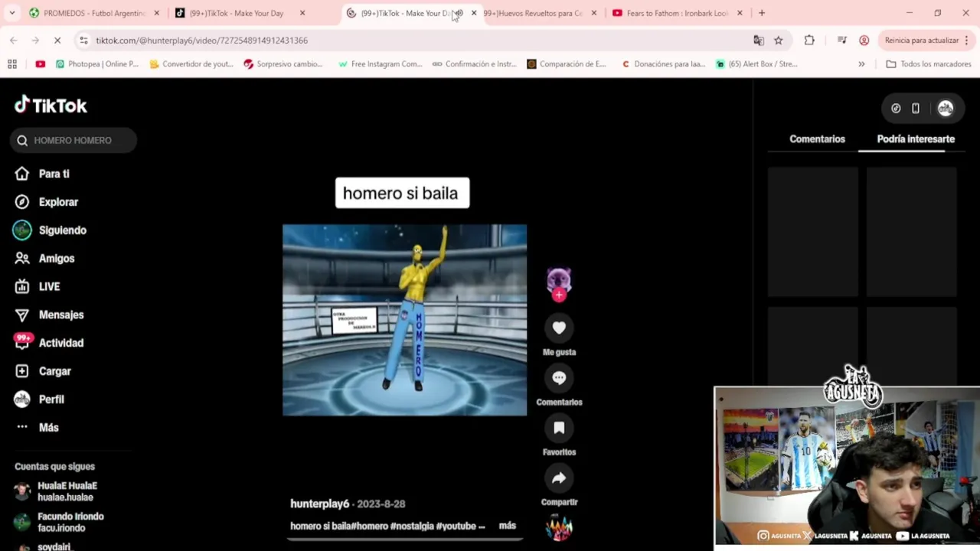Close the PROMIEDOS tab

tap(156, 13)
